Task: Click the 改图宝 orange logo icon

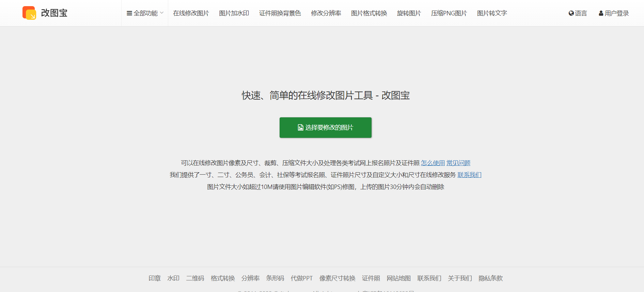Action: click(x=29, y=13)
